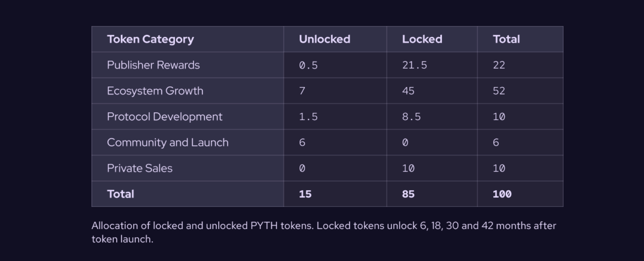Click the Ecosystem Growth locked value 45
Screen dimensions: 644x261
tap(408, 91)
